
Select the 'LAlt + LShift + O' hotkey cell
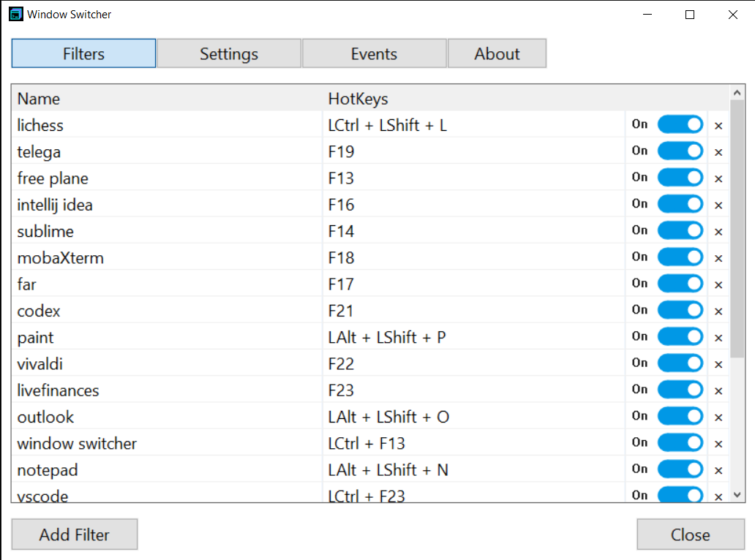[474, 417]
